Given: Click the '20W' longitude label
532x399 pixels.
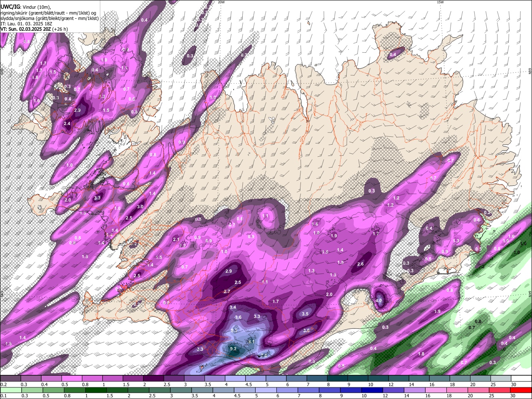Looking at the screenshot, I should click(x=222, y=2).
